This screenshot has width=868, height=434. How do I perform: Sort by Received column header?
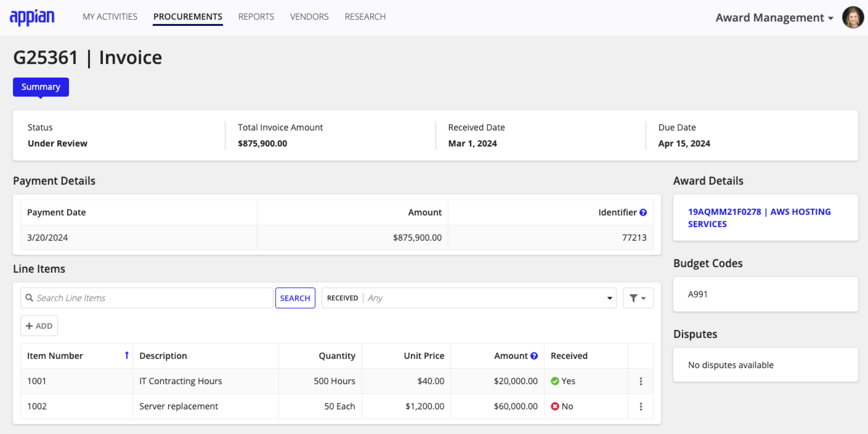569,356
